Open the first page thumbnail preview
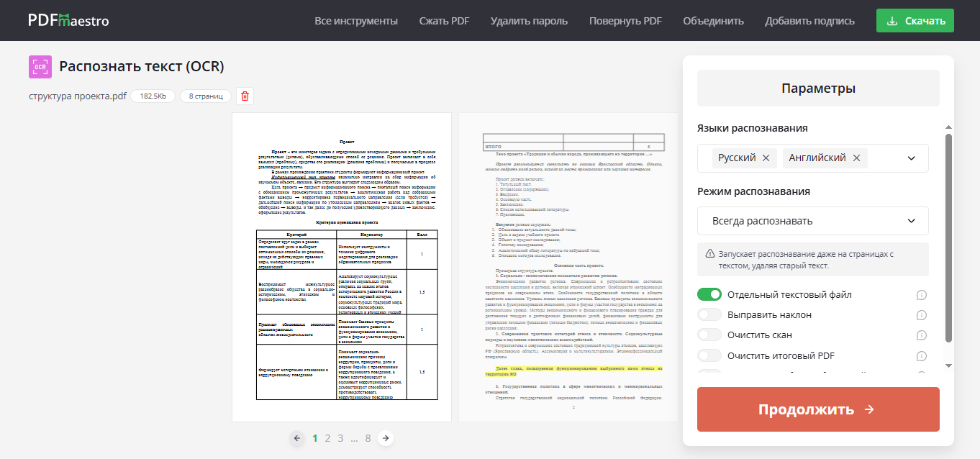Viewport: 980px width, 459px height. (342, 267)
